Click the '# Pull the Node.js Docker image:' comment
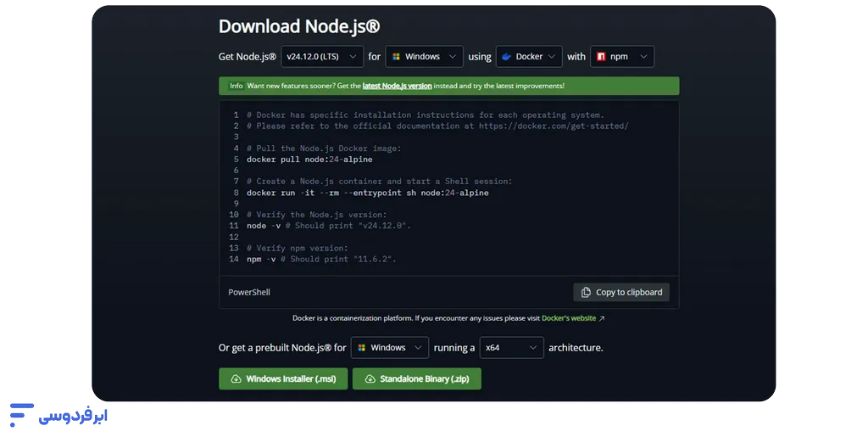 click(x=324, y=148)
